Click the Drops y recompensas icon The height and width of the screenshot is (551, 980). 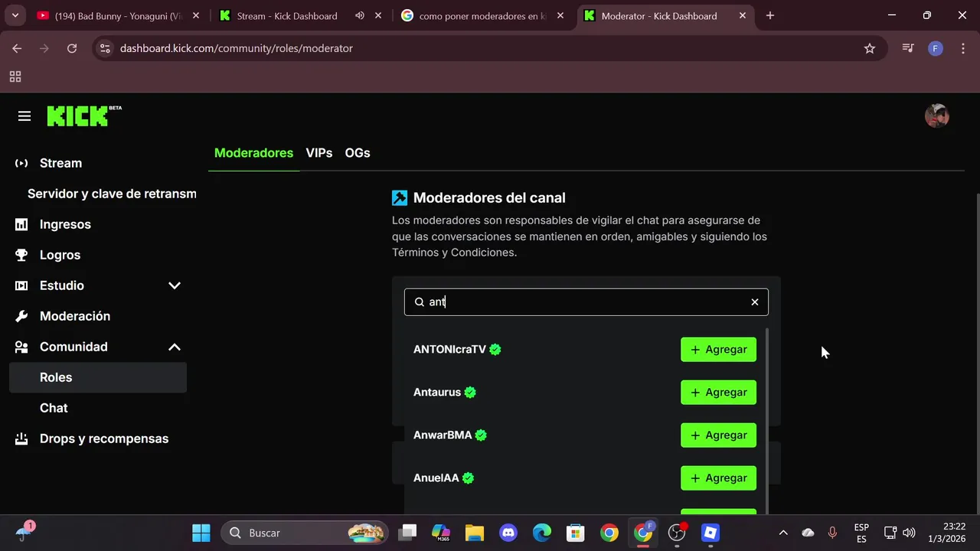coord(21,439)
